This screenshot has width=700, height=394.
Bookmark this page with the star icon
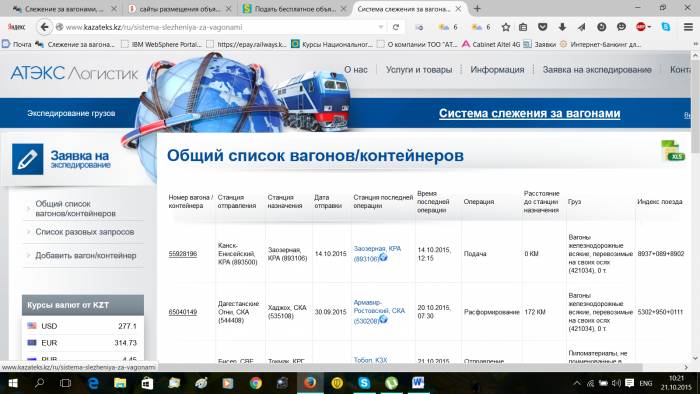click(505, 27)
